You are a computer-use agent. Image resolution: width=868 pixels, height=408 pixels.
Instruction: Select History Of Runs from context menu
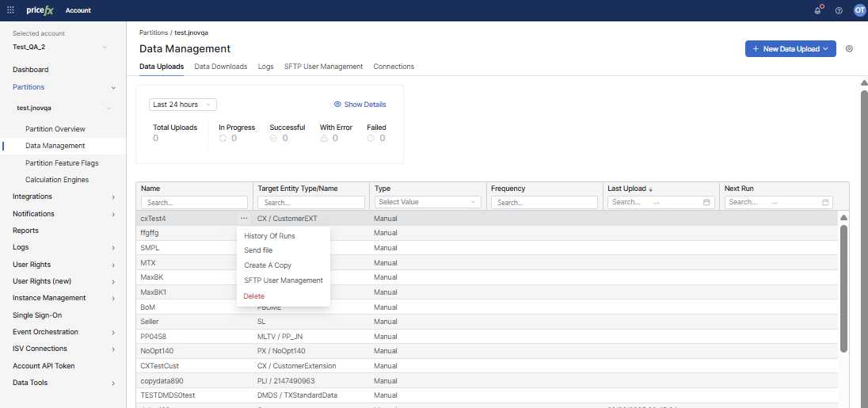tap(269, 236)
